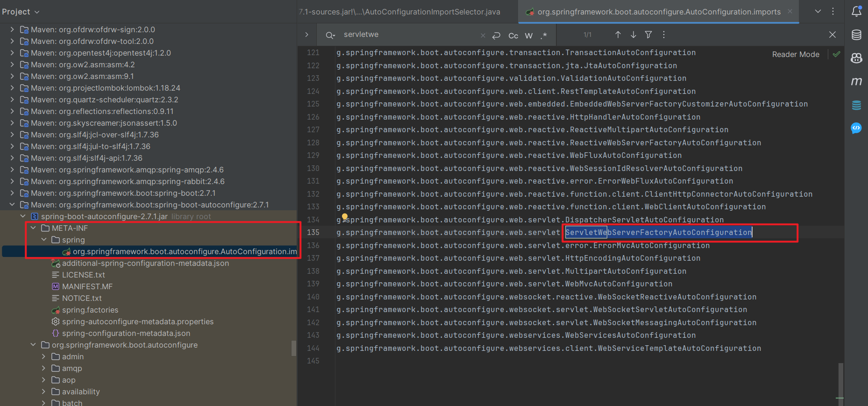Select the AutoConfiguration.imports editor tab
The image size is (868, 406).
click(x=659, y=12)
